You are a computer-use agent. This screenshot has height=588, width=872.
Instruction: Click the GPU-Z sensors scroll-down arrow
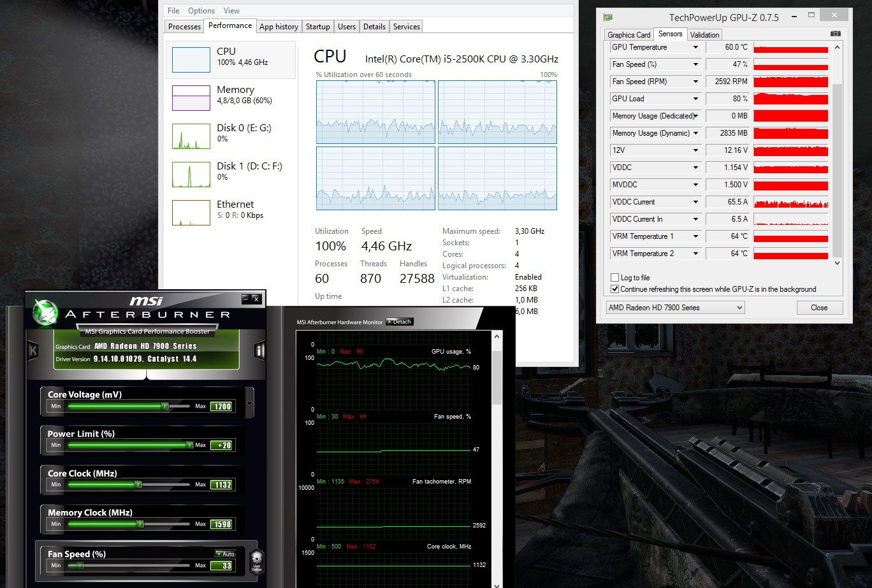click(x=838, y=262)
